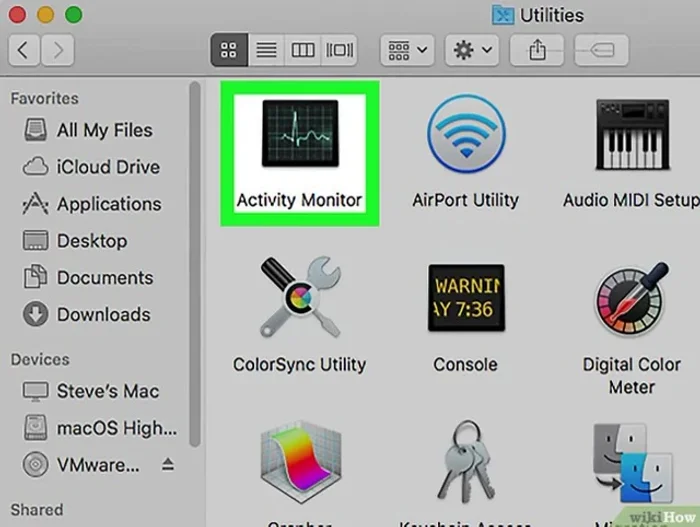Open the gear Action menu
The width and height of the screenshot is (700, 527).
pyautogui.click(x=472, y=50)
